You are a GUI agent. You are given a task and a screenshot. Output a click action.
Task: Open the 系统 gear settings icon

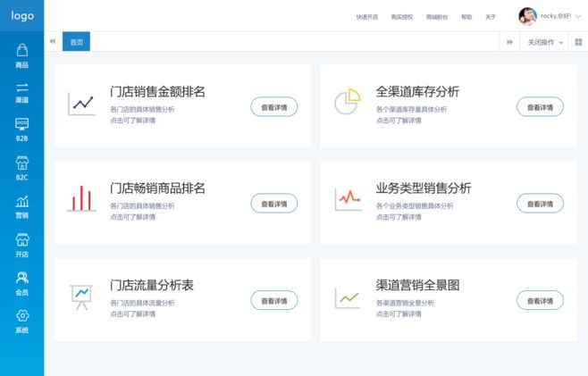(x=22, y=315)
